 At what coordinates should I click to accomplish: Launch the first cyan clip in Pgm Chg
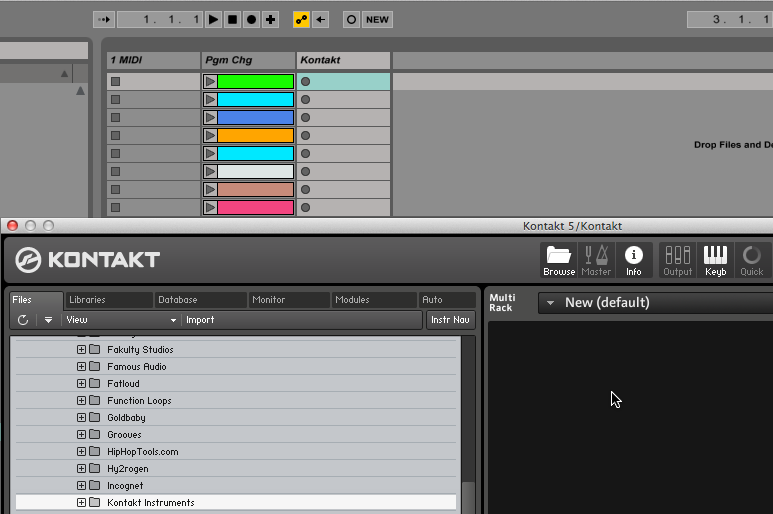point(210,100)
